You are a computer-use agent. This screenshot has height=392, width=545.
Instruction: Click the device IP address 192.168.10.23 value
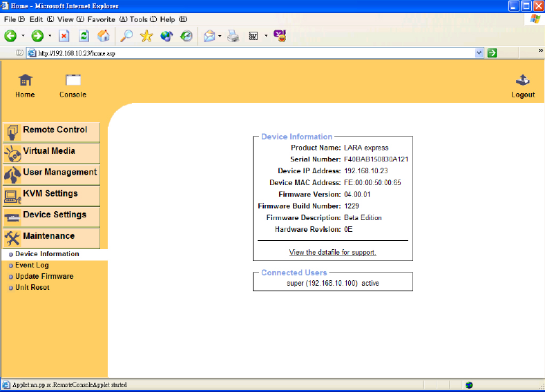click(x=366, y=171)
